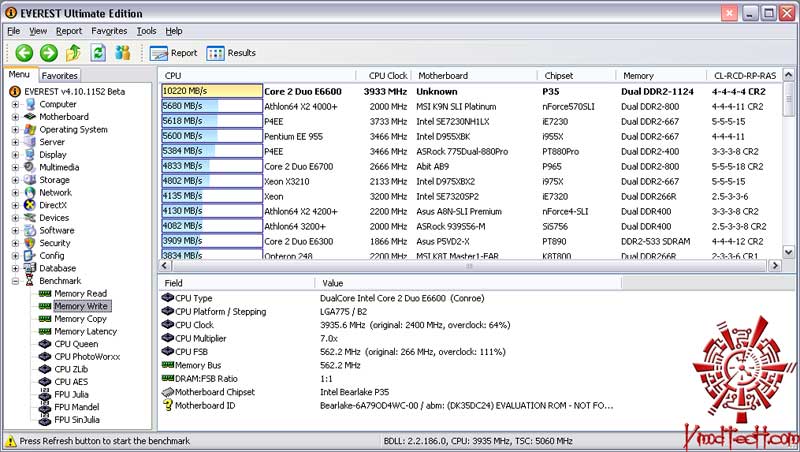This screenshot has height=452, width=800.
Task: Switch to the Favorites tab
Action: click(x=60, y=76)
